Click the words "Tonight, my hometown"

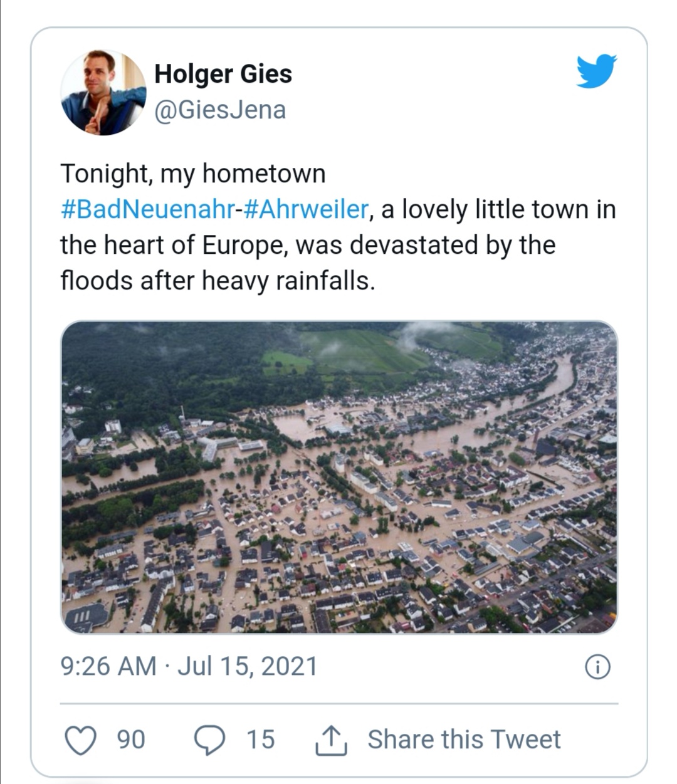tap(193, 174)
